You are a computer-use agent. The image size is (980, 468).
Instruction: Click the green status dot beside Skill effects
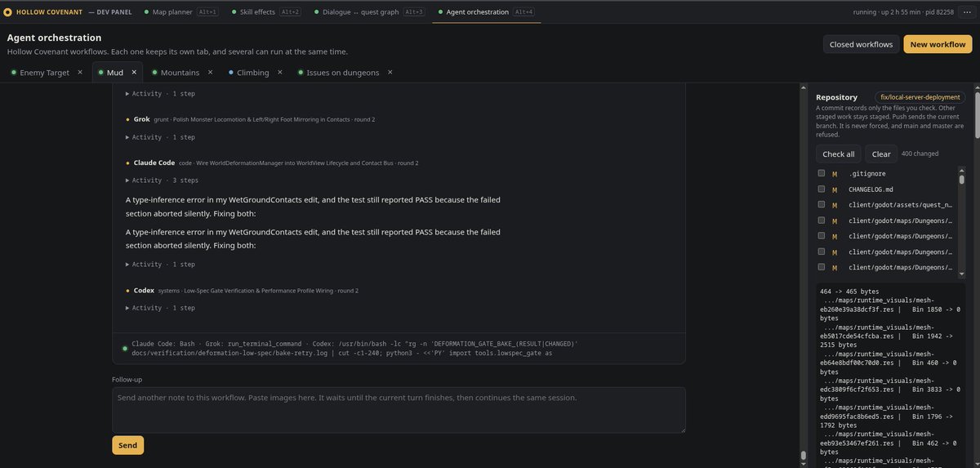point(234,12)
